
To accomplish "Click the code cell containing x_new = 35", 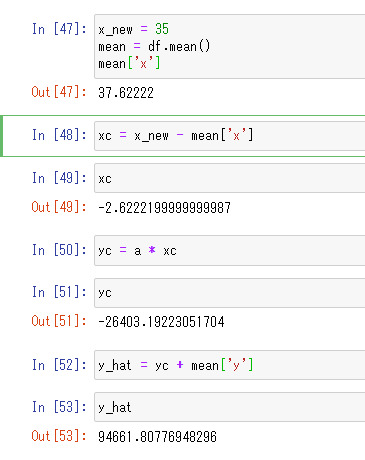I will (x=230, y=46).
